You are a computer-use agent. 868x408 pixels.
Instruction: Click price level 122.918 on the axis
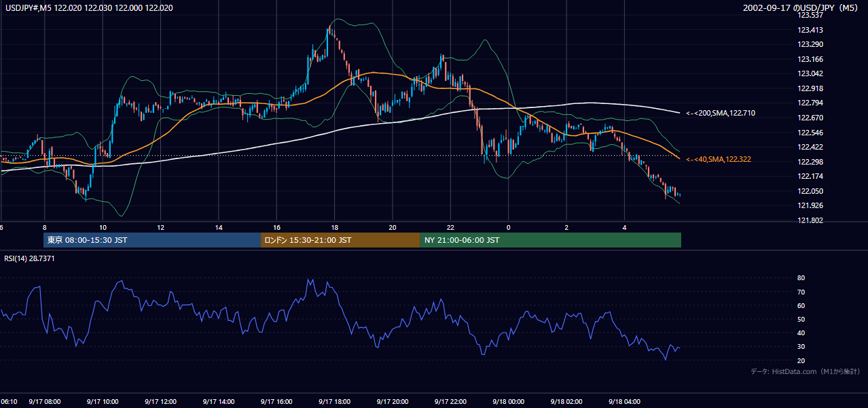(x=810, y=88)
